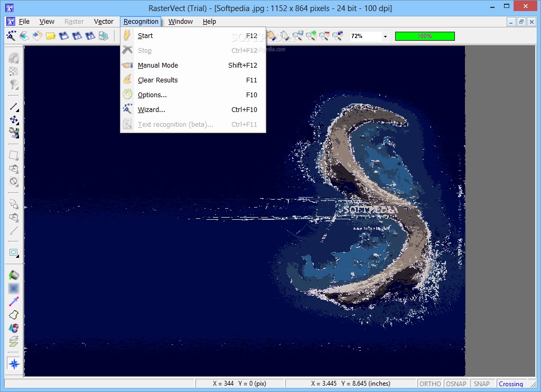
Task: Click the green 100% progress bar
Action: coord(425,36)
